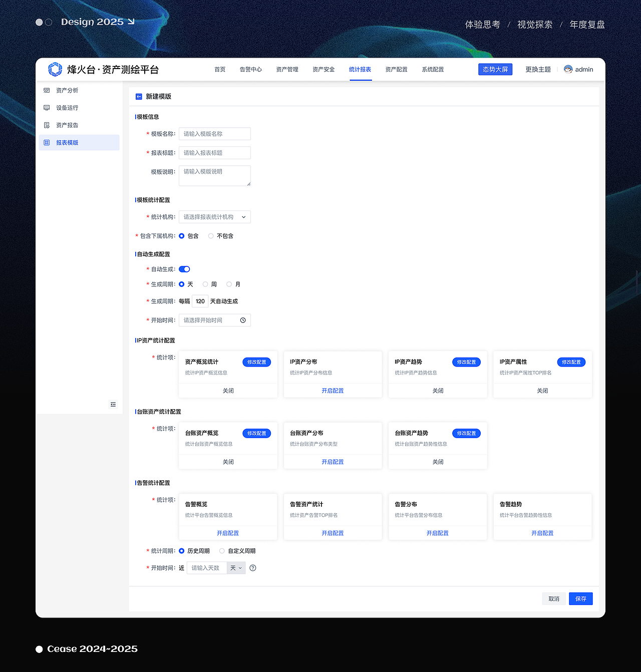
Task: Click the interval days field showing 120
Action: pos(200,301)
